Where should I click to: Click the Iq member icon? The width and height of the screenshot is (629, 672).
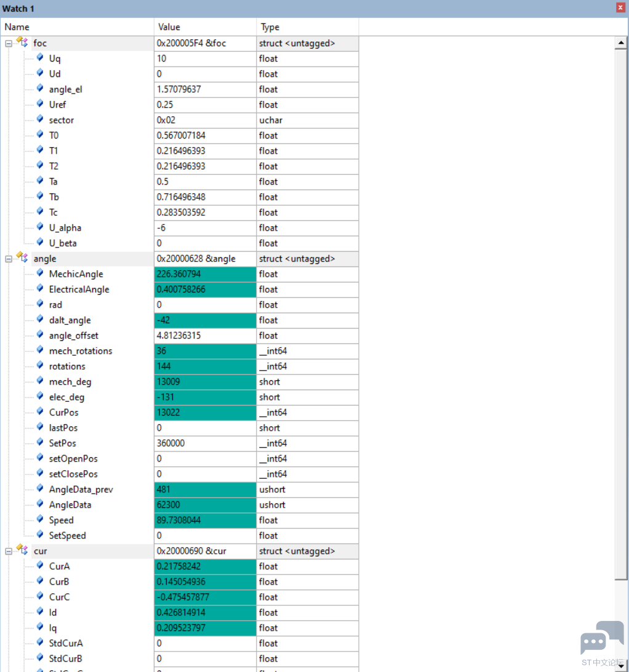(40, 627)
